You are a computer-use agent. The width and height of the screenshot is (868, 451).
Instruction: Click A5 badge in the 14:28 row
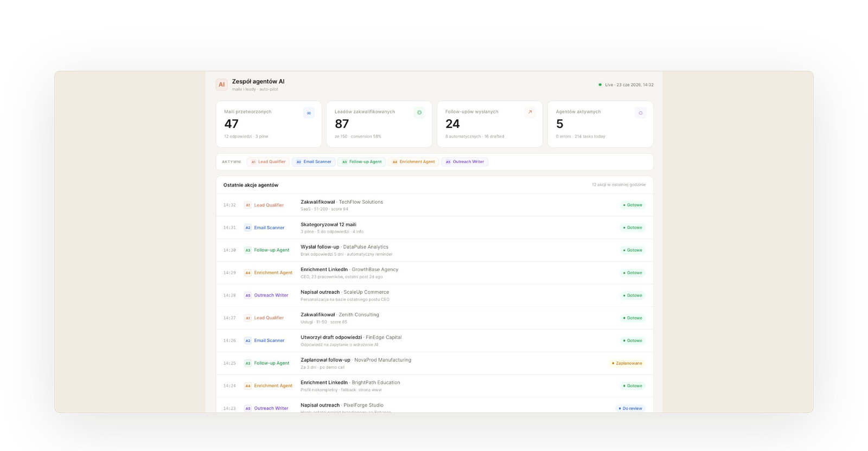248,295
